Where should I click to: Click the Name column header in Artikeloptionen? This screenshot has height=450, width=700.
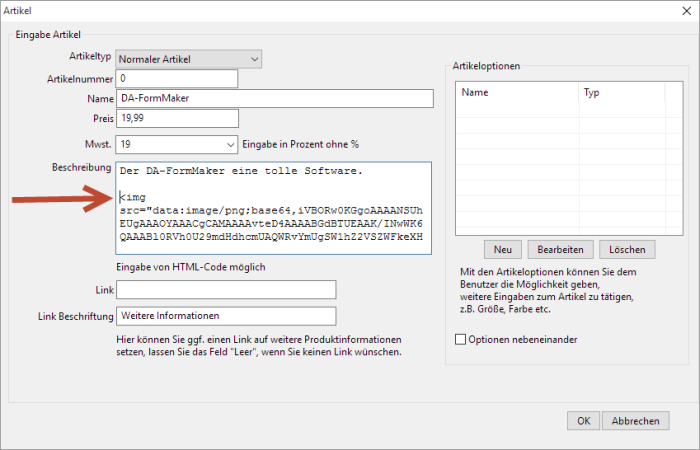point(517,92)
